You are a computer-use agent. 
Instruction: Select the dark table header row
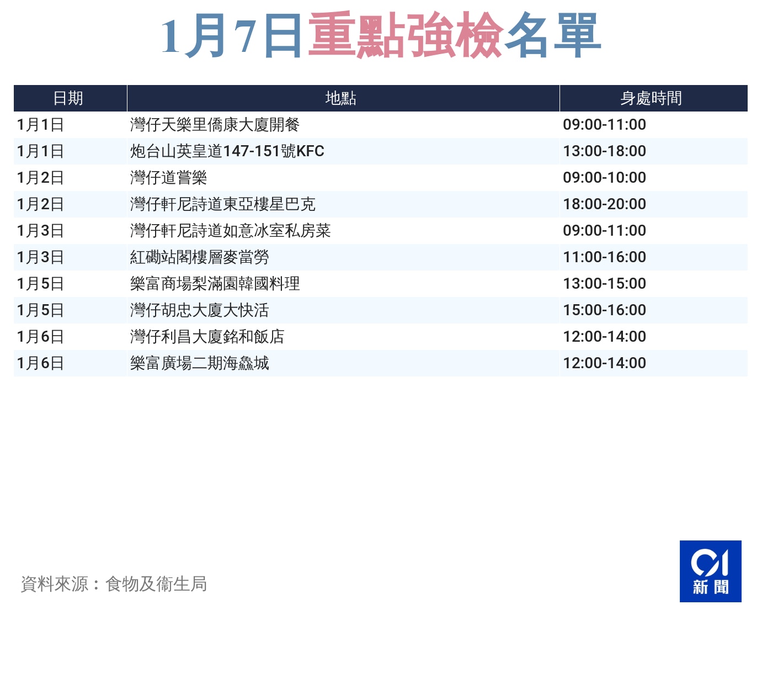tap(381, 98)
